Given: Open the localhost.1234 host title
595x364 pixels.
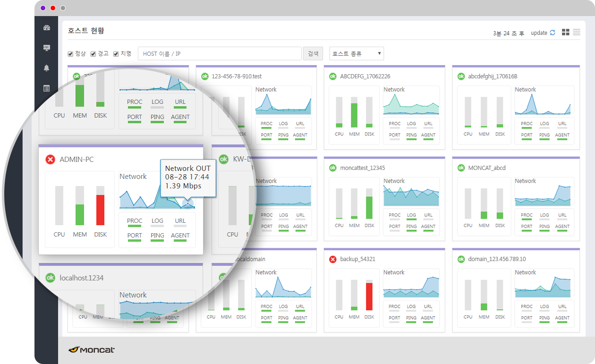Looking at the screenshot, I should tap(81, 278).
